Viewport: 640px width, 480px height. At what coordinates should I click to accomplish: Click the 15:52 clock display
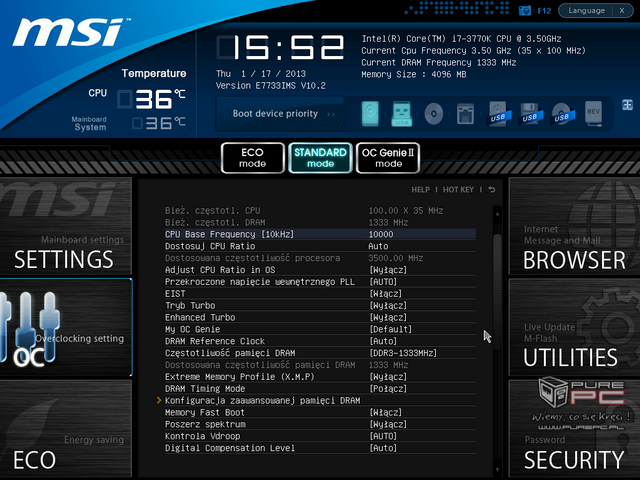coord(280,47)
